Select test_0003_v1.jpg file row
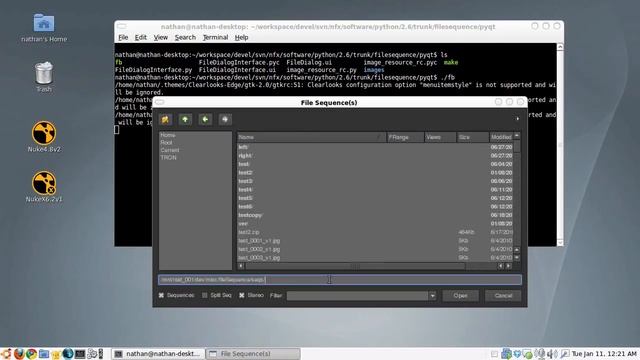640x360 pixels. 375,258
